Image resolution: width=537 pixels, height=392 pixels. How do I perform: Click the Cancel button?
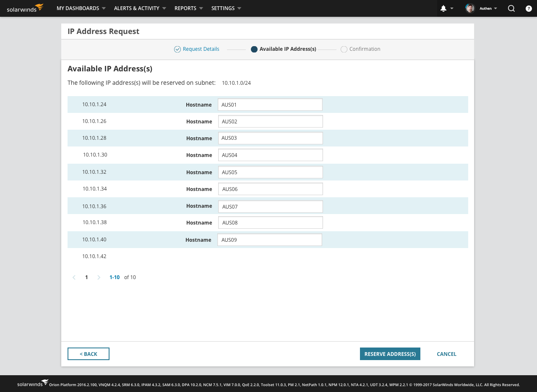click(x=446, y=354)
